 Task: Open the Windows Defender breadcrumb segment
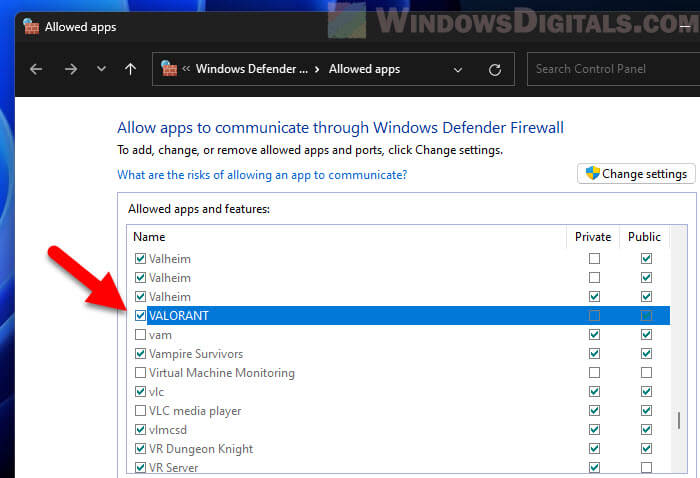252,69
